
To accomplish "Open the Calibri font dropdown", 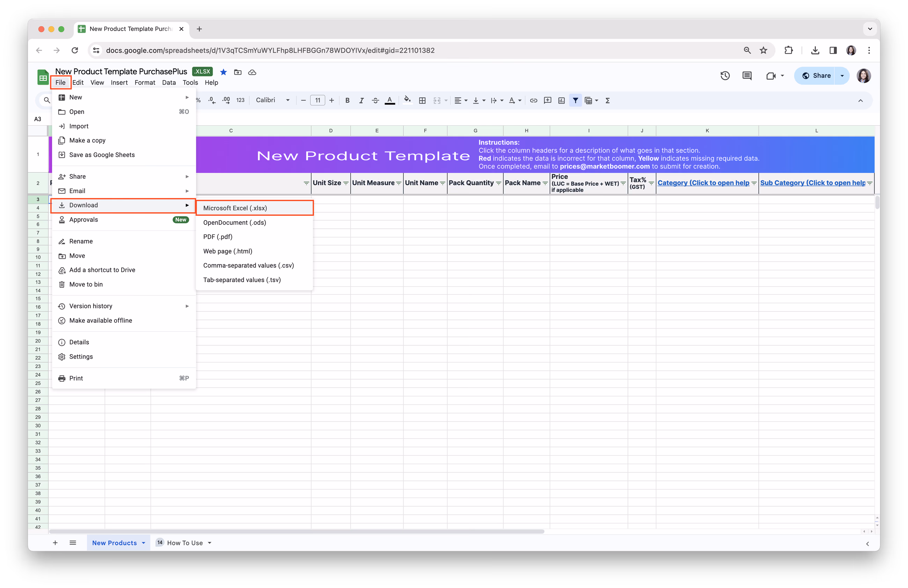I will coord(273,100).
